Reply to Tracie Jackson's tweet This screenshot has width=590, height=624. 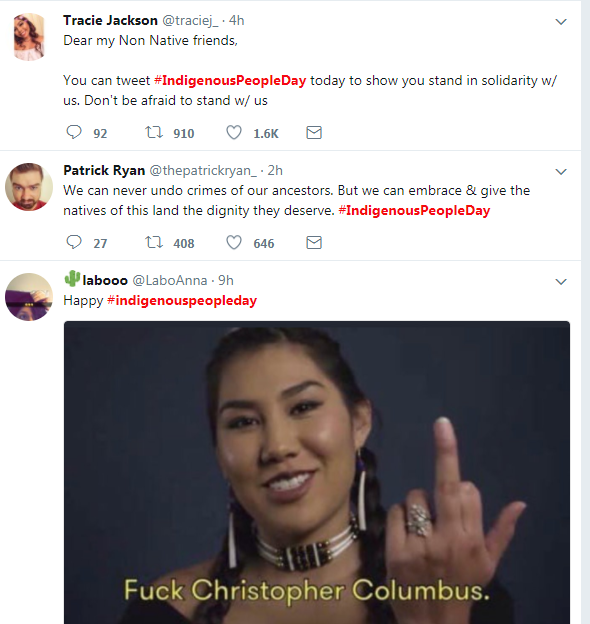pyautogui.click(x=74, y=132)
